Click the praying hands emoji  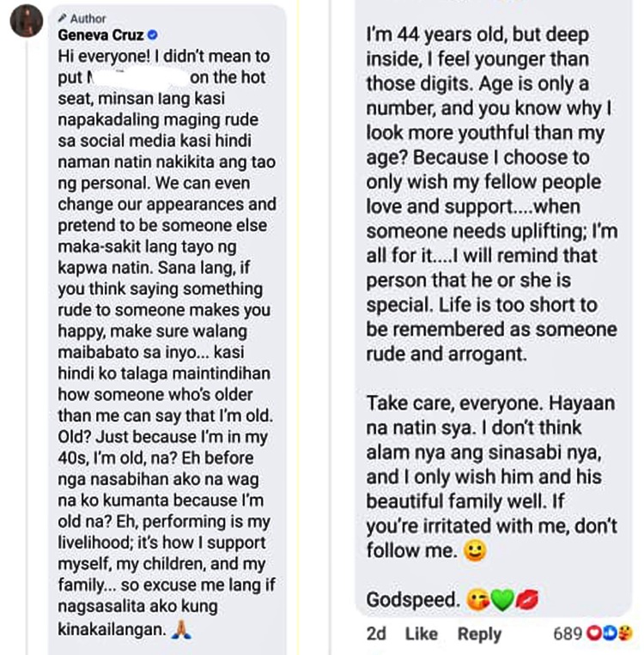click(179, 629)
